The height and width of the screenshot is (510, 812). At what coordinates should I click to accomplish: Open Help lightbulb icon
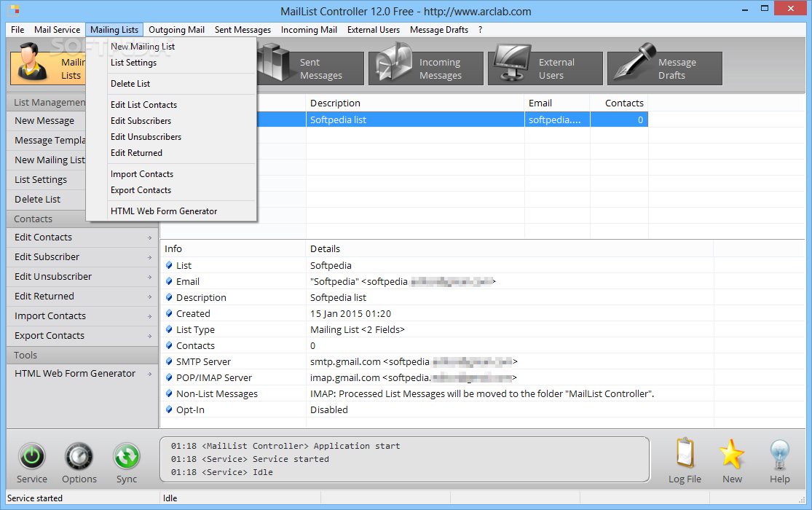pyautogui.click(x=779, y=455)
